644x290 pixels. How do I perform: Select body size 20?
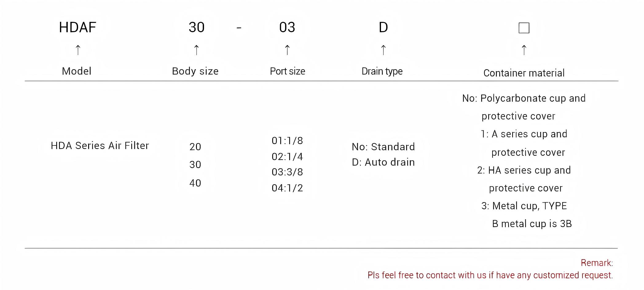pos(195,147)
